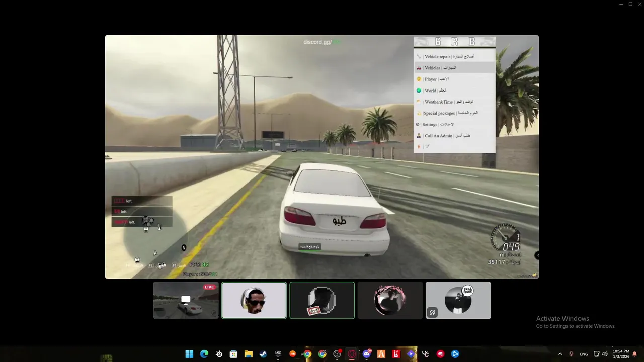
Task: Open OBS Studio from the taskbar
Action: [x=337, y=354]
